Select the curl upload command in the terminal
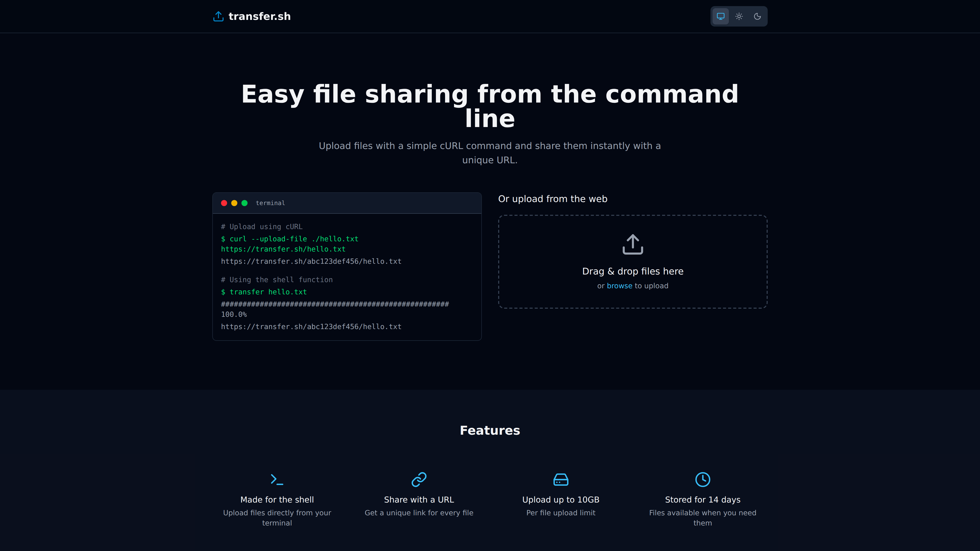Image resolution: width=980 pixels, height=551 pixels. (289, 239)
